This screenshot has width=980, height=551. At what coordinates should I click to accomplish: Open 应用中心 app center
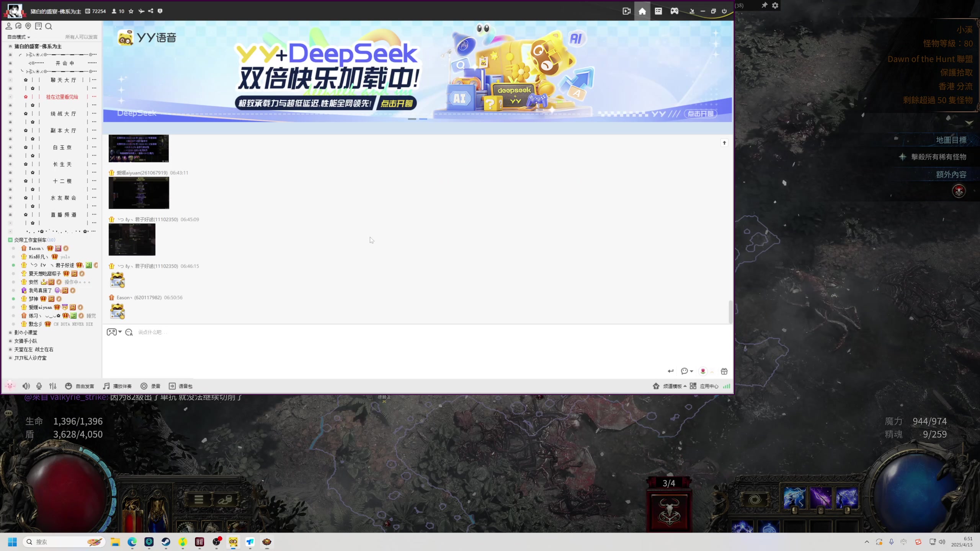(x=704, y=386)
